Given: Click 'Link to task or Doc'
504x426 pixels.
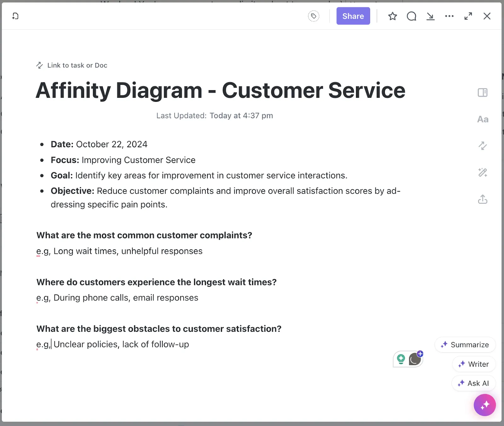Looking at the screenshot, I should point(72,65).
